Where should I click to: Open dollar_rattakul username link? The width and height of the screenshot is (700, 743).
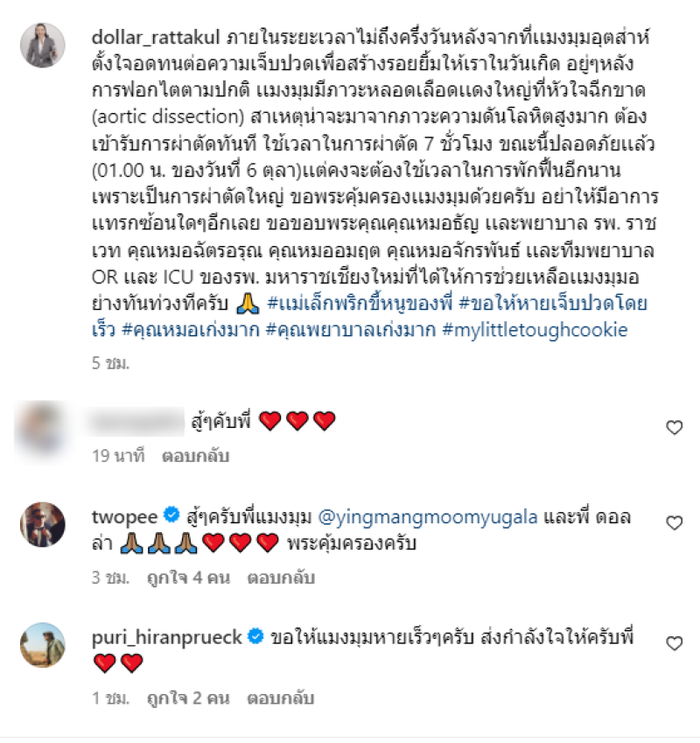click(156, 37)
